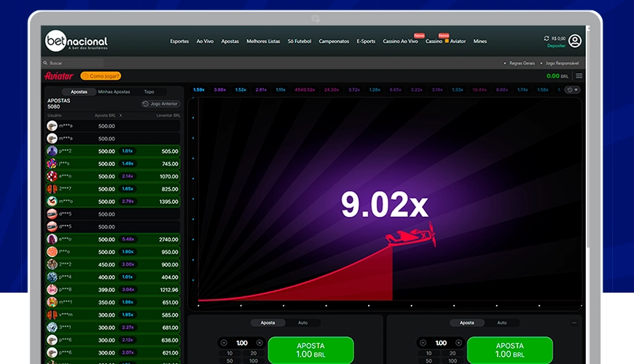This screenshot has width=634, height=364.
Task: Click into the Buscar search field
Action: (x=73, y=63)
